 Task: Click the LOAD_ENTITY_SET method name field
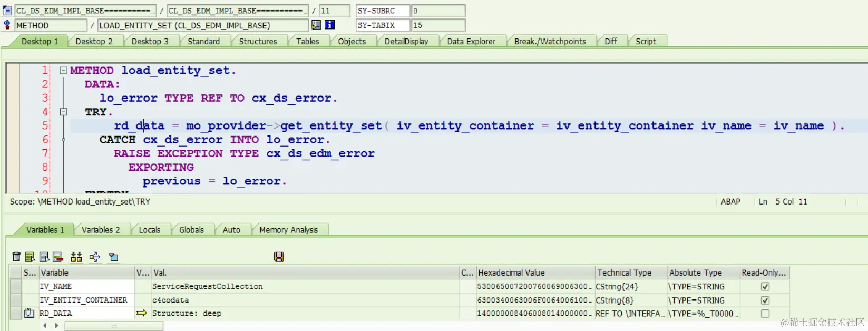(202, 25)
